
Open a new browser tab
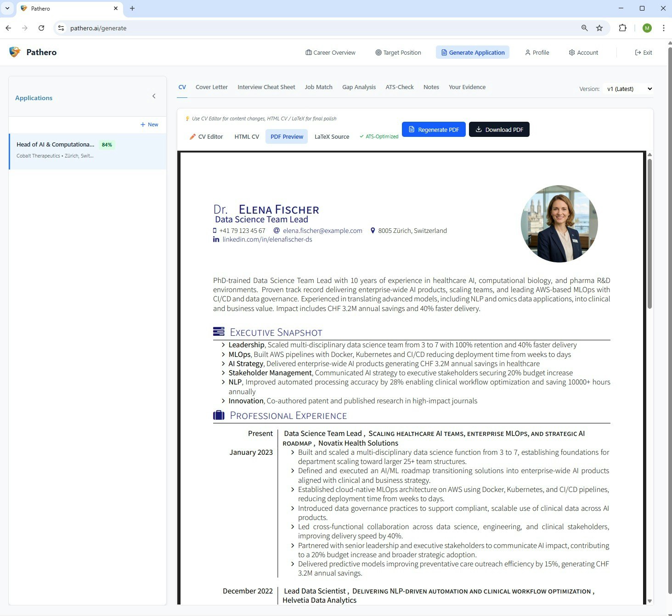tap(132, 8)
